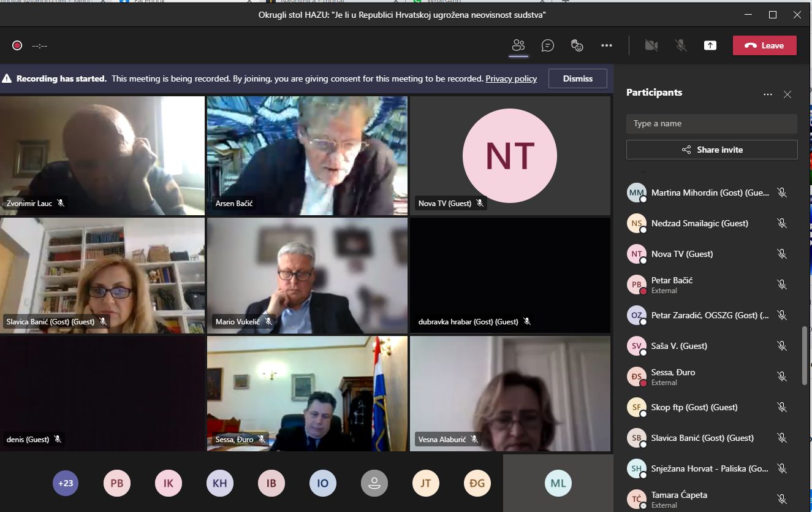
Task: Click mic icon beside Skop ftp
Action: tap(782, 407)
